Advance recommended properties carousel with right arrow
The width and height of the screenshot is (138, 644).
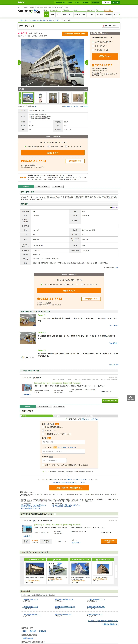pos(116,572)
